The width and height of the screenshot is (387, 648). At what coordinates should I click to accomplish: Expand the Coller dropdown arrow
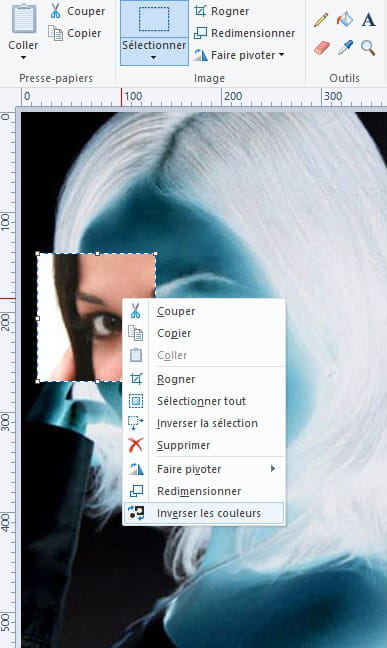click(23, 57)
